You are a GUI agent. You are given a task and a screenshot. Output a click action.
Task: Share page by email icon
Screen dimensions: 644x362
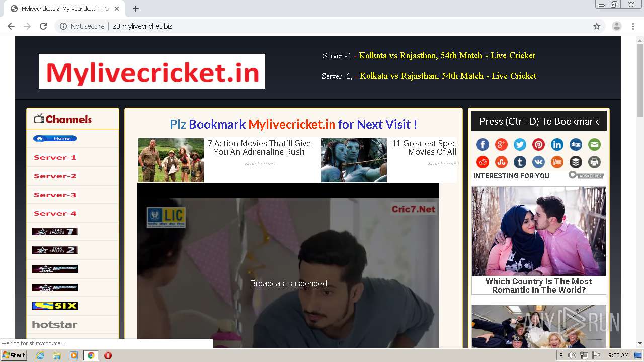594,145
